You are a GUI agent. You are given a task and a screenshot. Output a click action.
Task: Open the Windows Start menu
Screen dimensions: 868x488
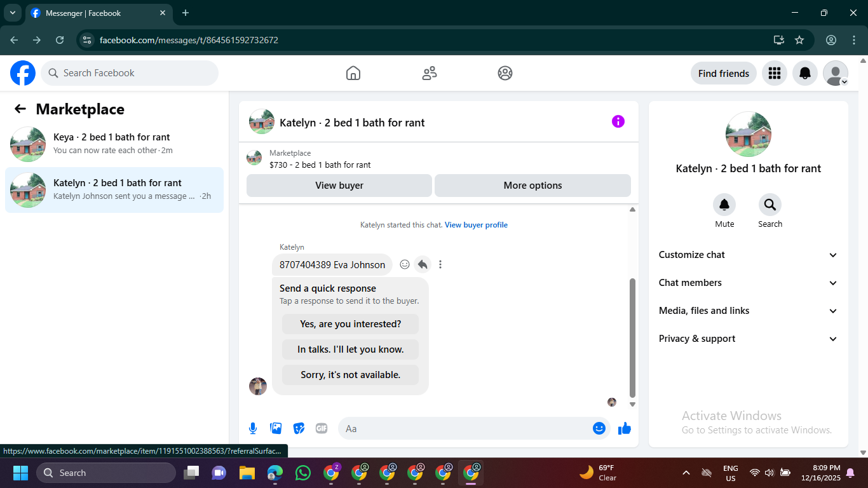click(x=20, y=473)
